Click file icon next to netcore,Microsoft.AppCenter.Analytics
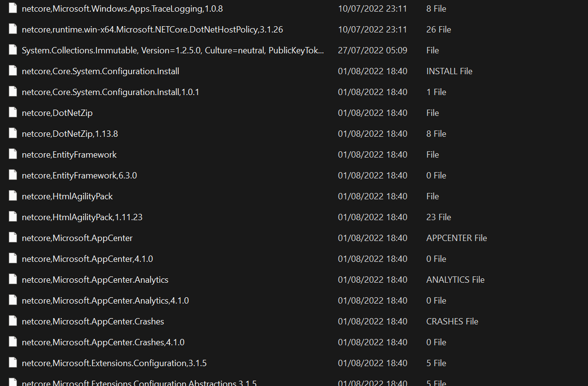588x386 pixels. [13, 280]
